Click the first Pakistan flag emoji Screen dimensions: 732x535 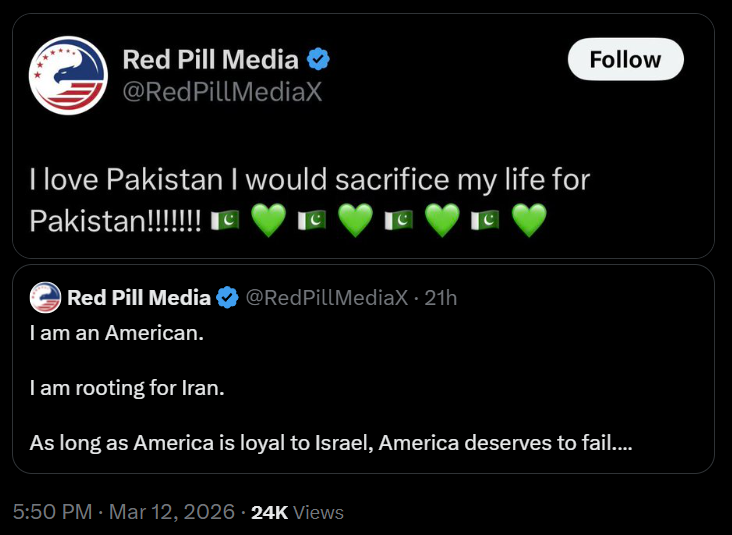click(224, 220)
